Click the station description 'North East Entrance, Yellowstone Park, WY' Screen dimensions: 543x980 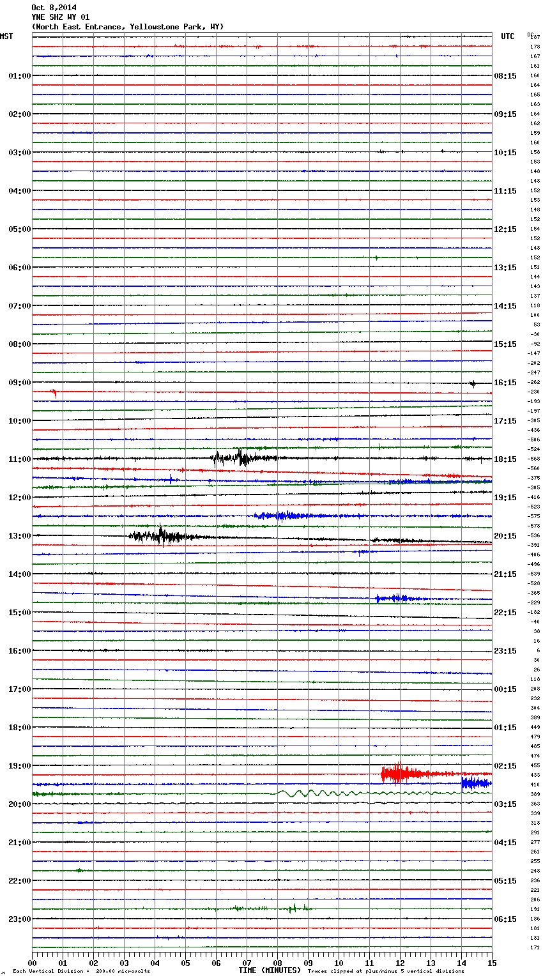pos(128,27)
